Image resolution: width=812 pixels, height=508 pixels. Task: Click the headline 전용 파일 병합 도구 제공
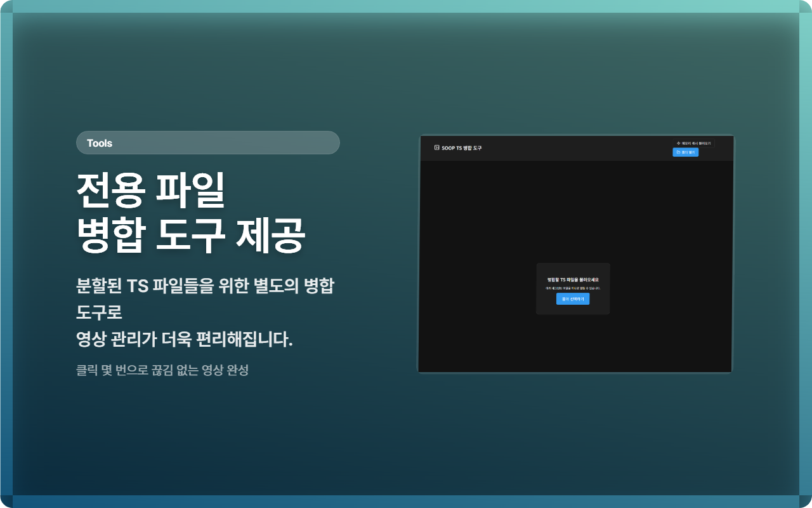(x=191, y=213)
